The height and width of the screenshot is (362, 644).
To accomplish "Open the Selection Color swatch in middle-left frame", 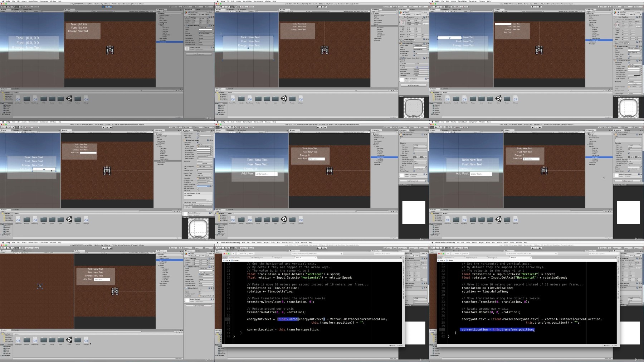I will [204, 186].
